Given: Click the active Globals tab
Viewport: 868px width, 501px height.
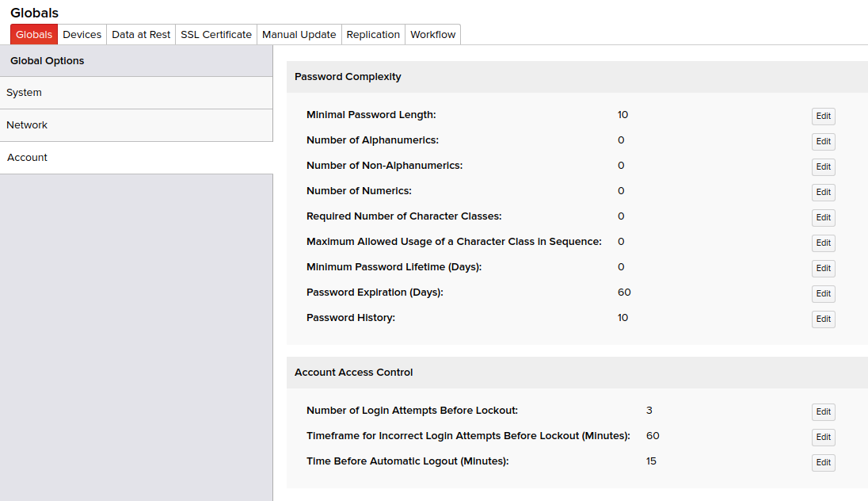Looking at the screenshot, I should click(x=34, y=35).
